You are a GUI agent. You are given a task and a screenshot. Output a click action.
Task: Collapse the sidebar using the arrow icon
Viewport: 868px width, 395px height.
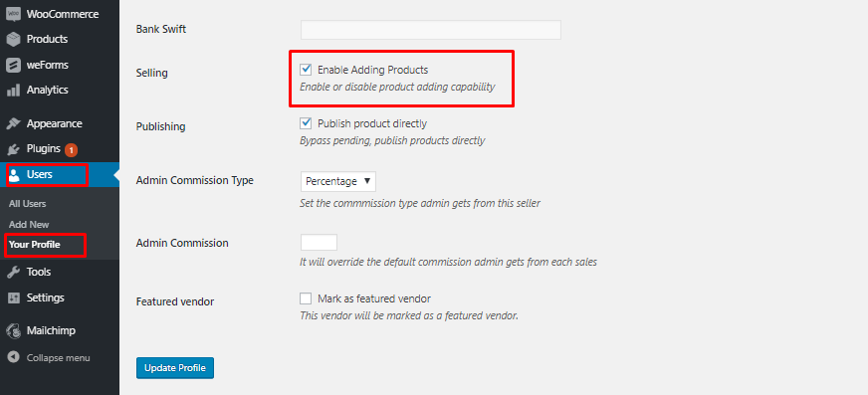pyautogui.click(x=13, y=357)
